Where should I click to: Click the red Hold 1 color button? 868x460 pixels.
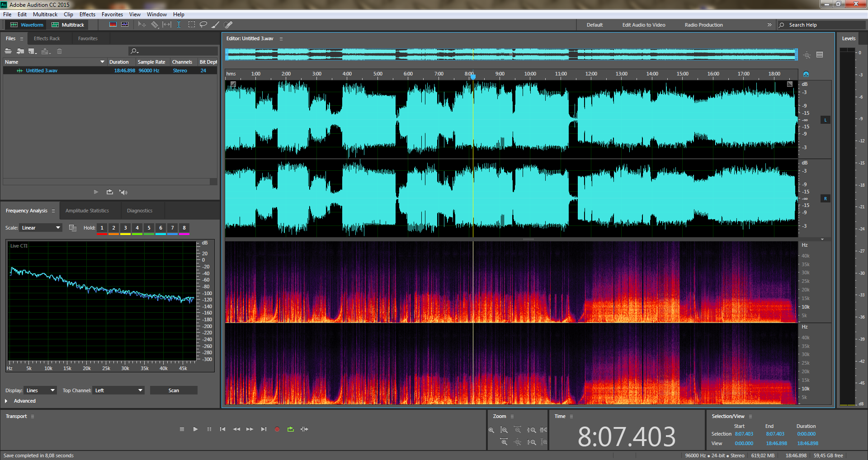pyautogui.click(x=102, y=228)
